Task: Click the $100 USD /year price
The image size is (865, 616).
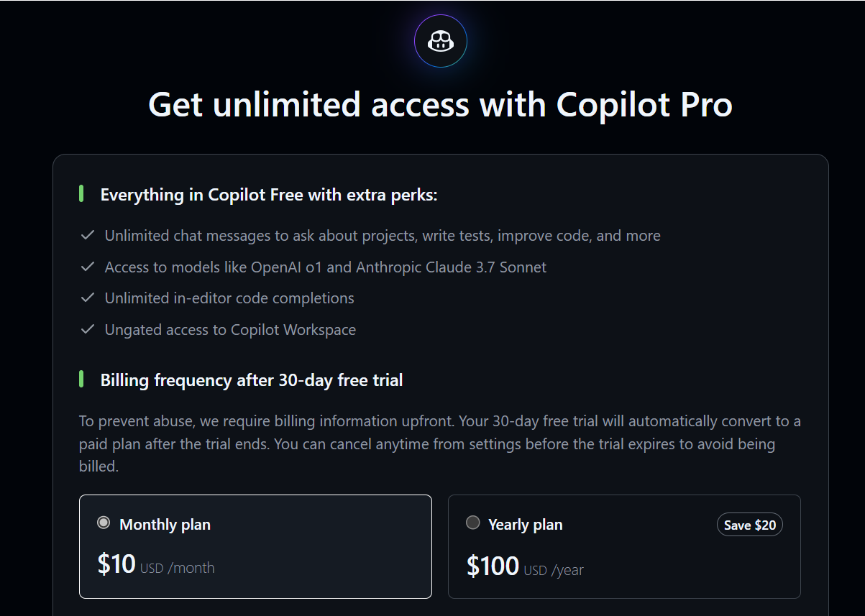Action: point(525,567)
